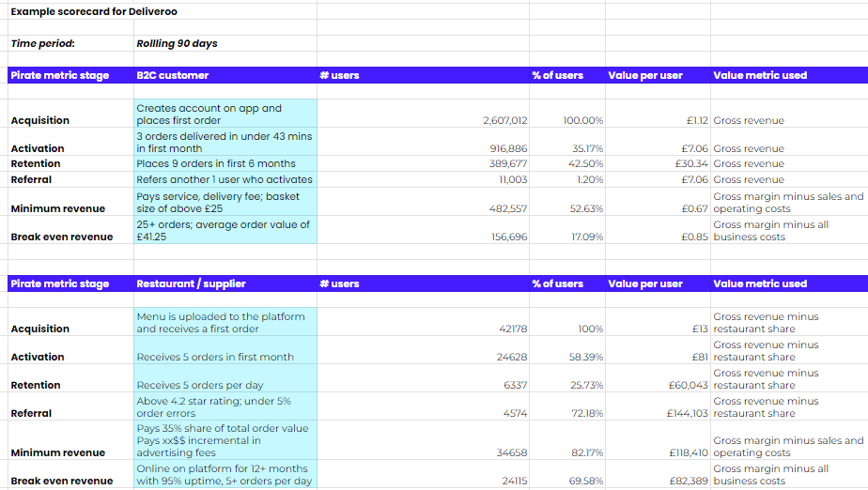Select the 6337 users cell
The image size is (868, 490).
pos(423,378)
